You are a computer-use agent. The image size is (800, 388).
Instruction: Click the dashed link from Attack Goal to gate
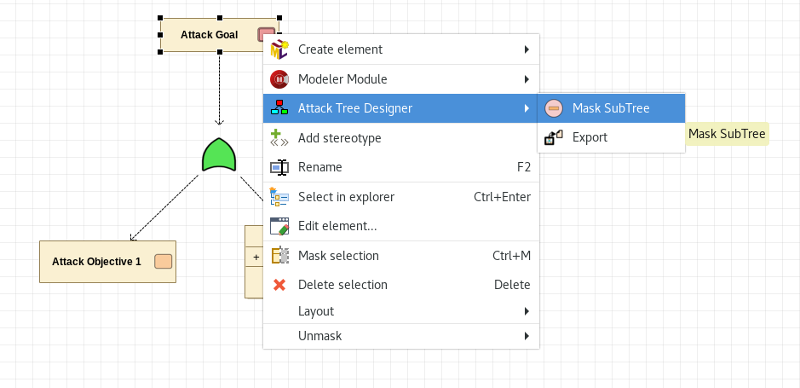[x=219, y=89]
